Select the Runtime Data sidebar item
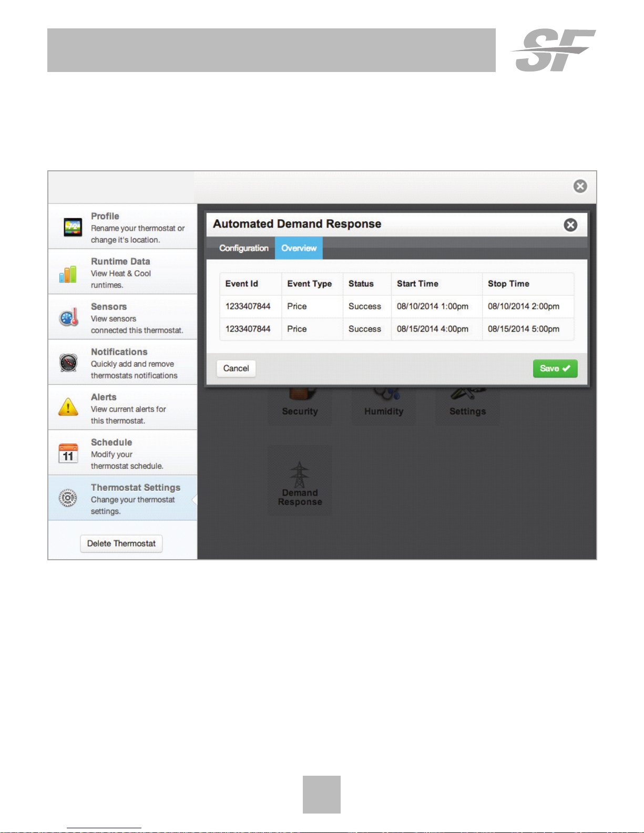The image size is (644, 833). click(x=122, y=272)
